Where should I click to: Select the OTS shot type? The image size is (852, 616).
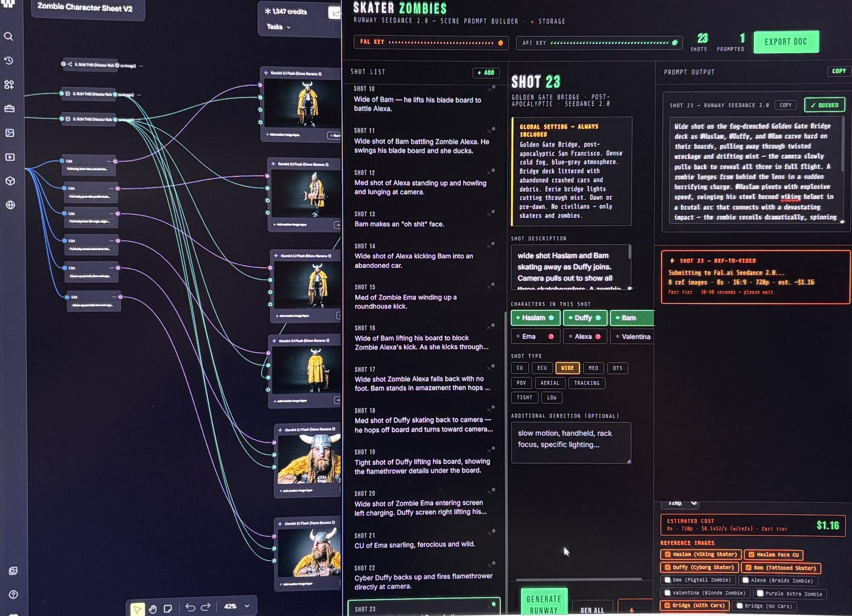tap(618, 368)
